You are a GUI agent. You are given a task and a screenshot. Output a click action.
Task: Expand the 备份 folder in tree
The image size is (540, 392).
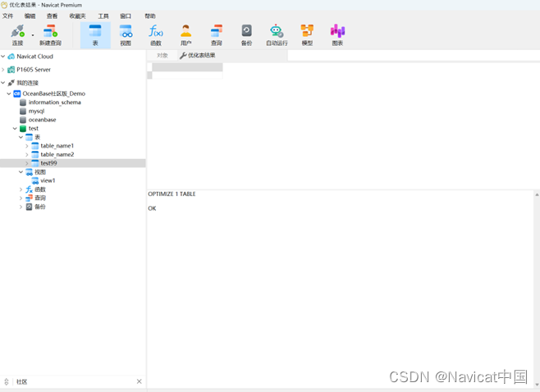tap(21, 207)
